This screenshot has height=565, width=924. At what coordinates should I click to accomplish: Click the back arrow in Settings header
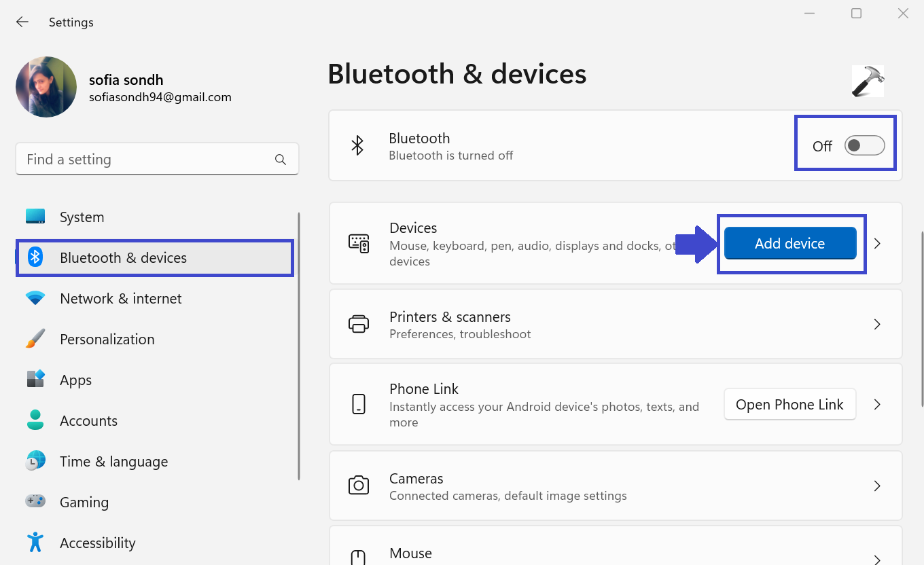pyautogui.click(x=22, y=22)
